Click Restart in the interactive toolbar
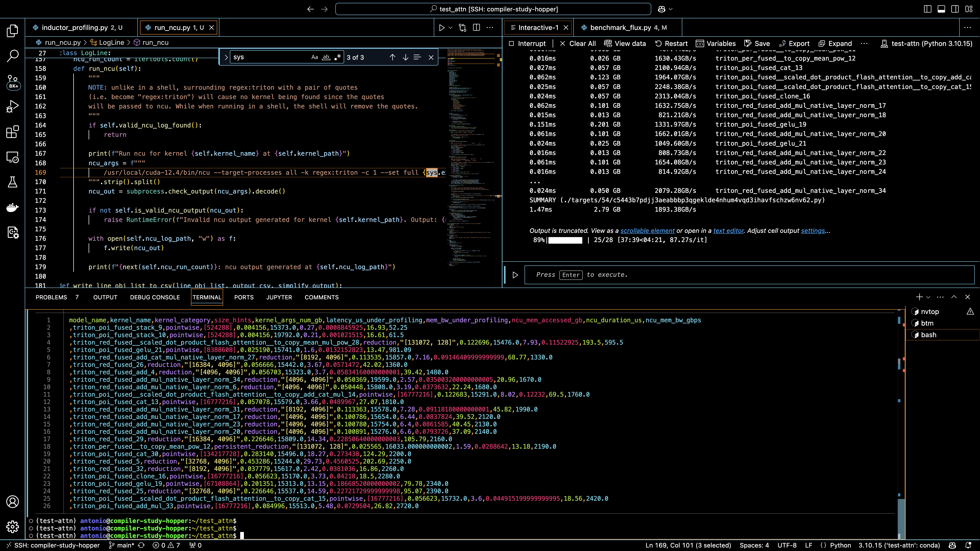The image size is (980, 551). coord(671,43)
